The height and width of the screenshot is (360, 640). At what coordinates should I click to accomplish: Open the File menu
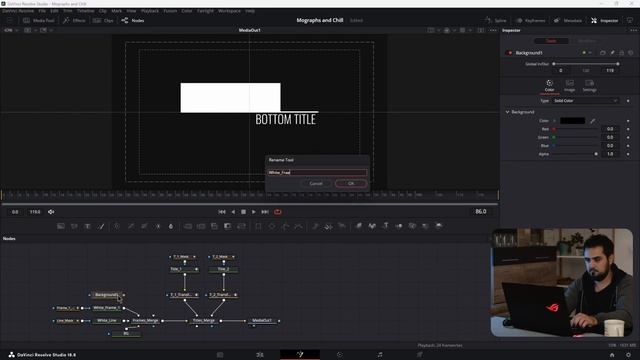(42, 11)
